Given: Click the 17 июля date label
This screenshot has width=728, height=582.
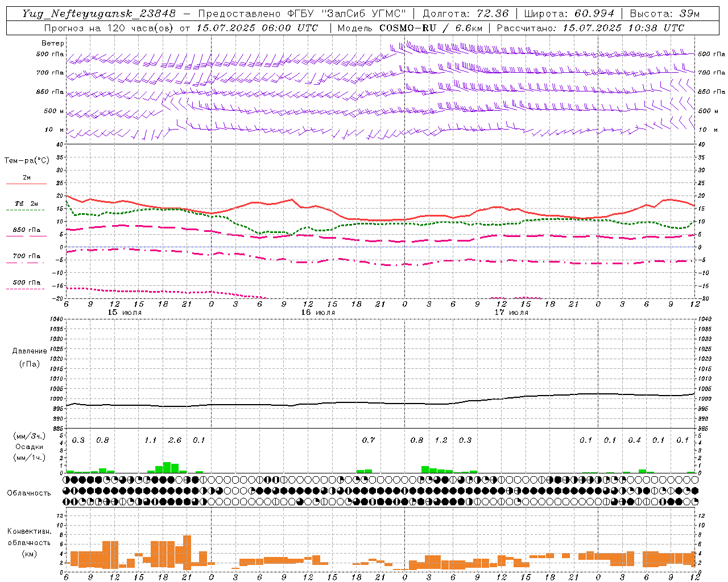Looking at the screenshot, I should click(511, 313).
